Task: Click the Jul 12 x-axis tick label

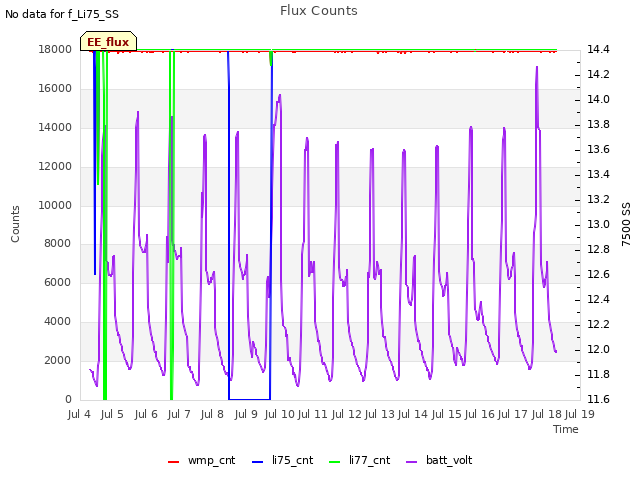Action: [346, 414]
